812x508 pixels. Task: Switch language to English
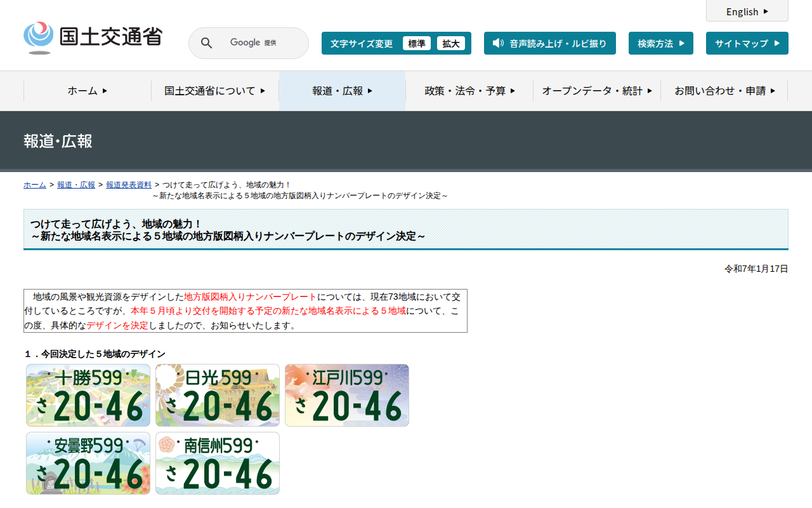(747, 11)
